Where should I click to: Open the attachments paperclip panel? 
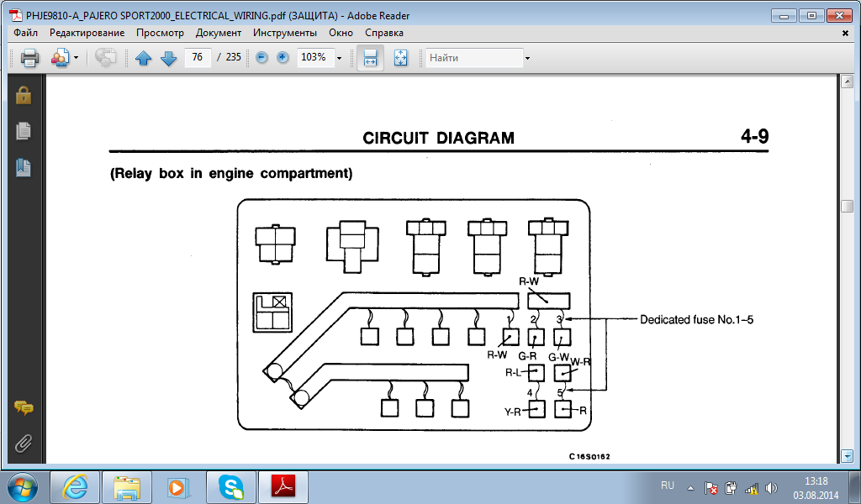pos(24,444)
